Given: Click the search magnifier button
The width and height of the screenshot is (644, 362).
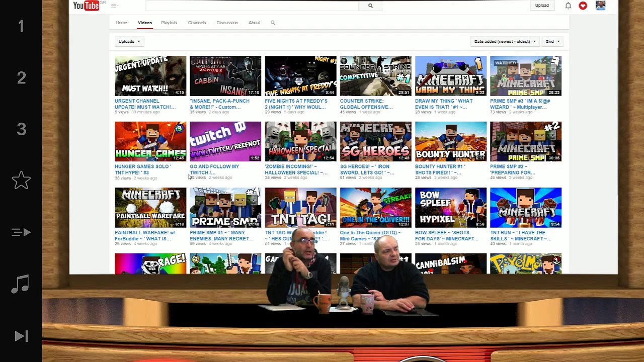Looking at the screenshot, I should pyautogui.click(x=370, y=6).
